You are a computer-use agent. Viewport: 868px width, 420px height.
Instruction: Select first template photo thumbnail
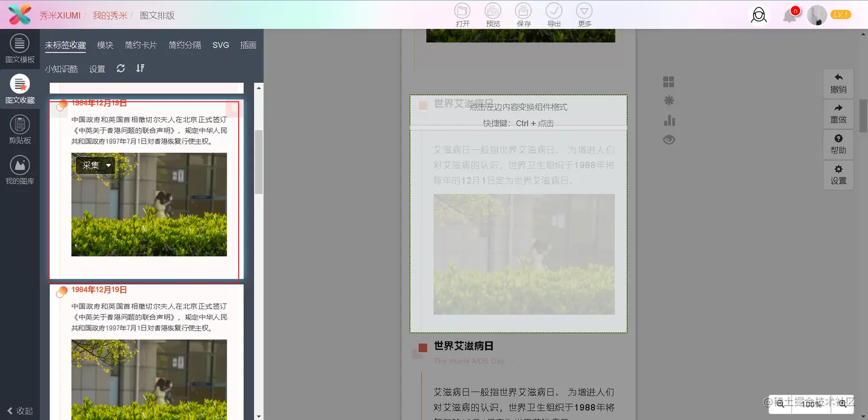pos(149,204)
